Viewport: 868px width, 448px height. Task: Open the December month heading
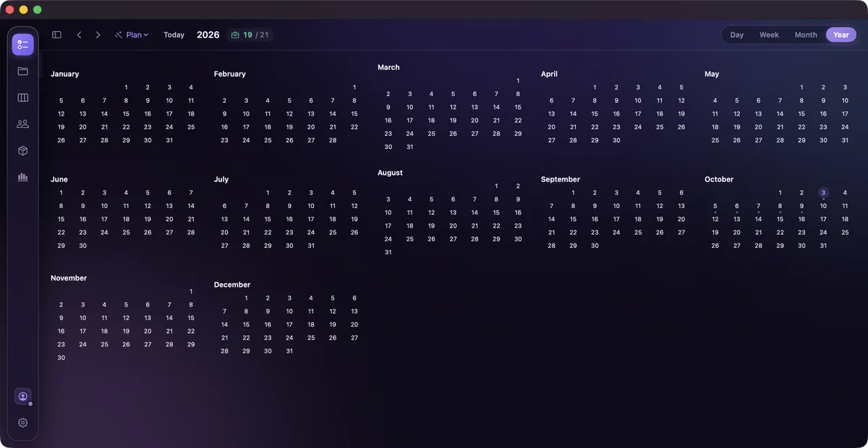coord(232,285)
